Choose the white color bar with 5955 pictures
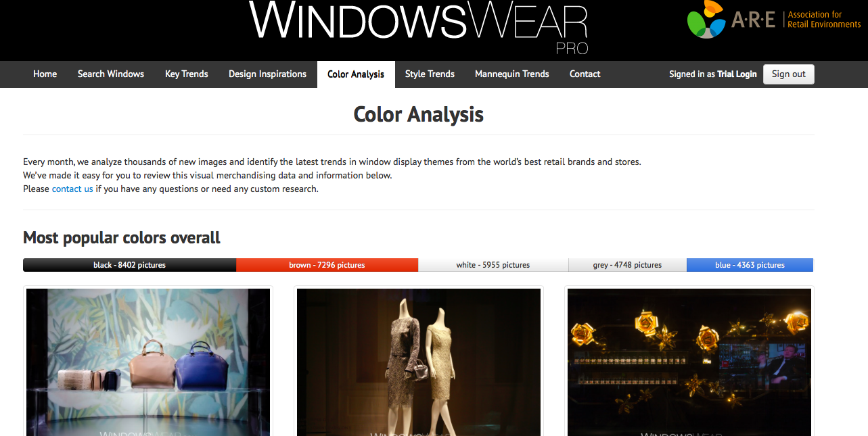This screenshot has width=868, height=436. pos(493,265)
